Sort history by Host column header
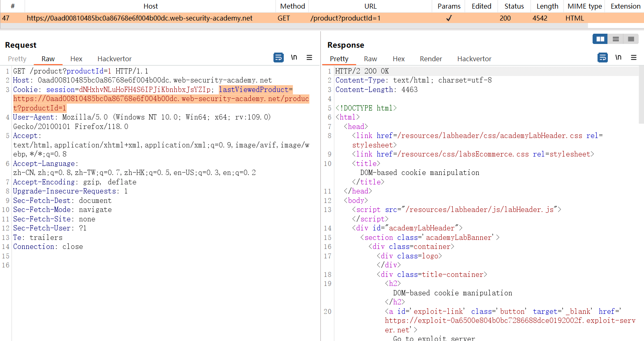The height and width of the screenshot is (341, 644). tap(151, 6)
